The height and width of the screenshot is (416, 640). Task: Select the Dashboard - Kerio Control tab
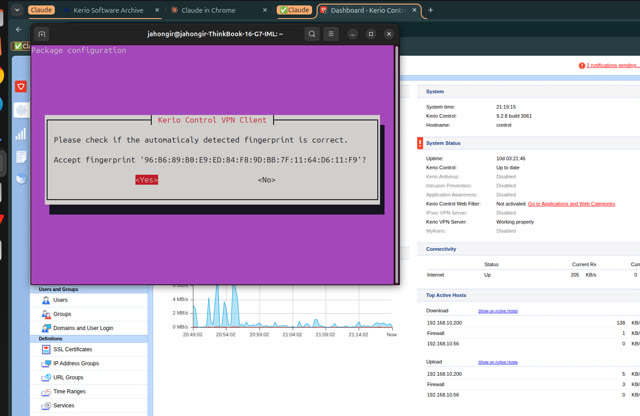coord(367,10)
